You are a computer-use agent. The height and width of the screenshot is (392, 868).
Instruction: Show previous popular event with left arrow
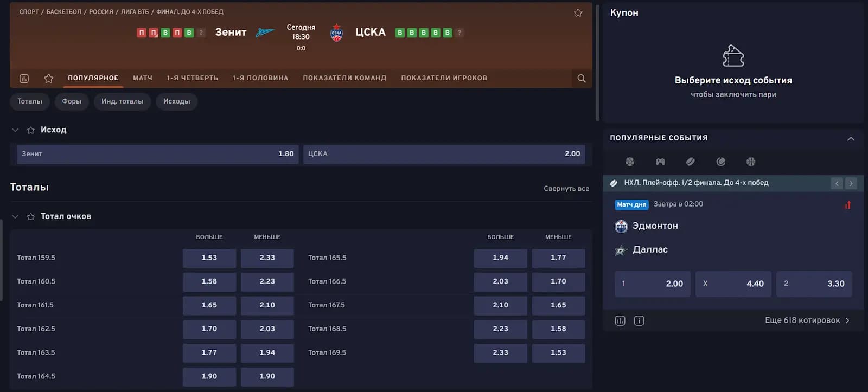[x=837, y=183]
